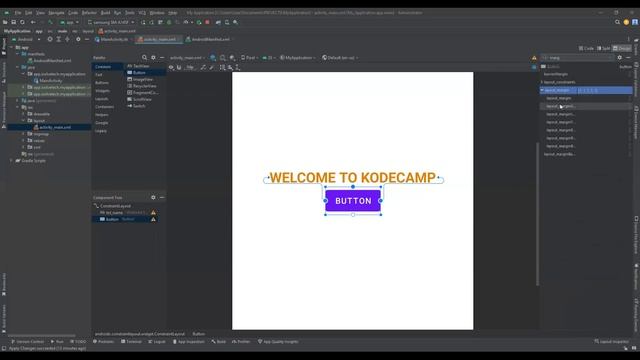Switch to Design view mode
The width and height of the screenshot is (640, 360).
click(x=622, y=48)
